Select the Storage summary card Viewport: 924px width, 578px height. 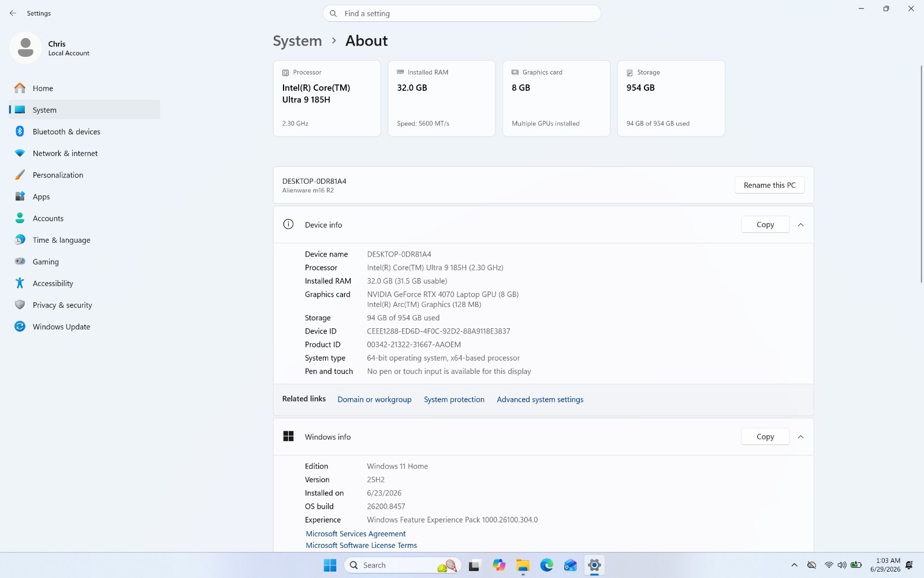pos(671,98)
